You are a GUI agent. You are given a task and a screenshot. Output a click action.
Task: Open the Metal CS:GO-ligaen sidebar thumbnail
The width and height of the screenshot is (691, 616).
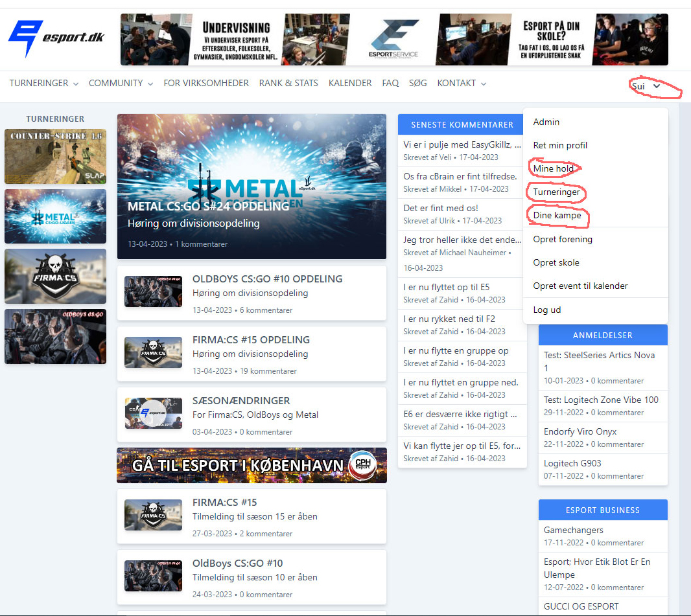click(x=55, y=216)
